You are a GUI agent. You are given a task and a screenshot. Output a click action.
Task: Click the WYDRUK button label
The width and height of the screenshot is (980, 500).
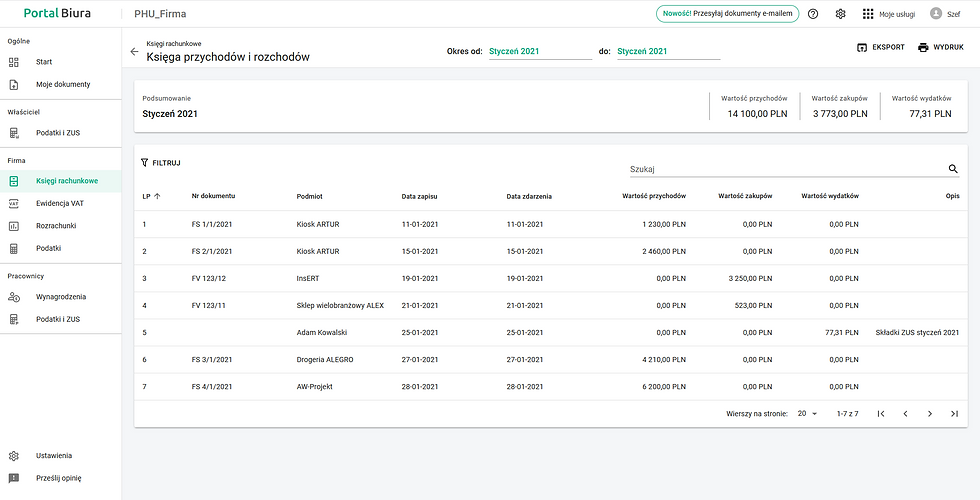[x=949, y=48]
